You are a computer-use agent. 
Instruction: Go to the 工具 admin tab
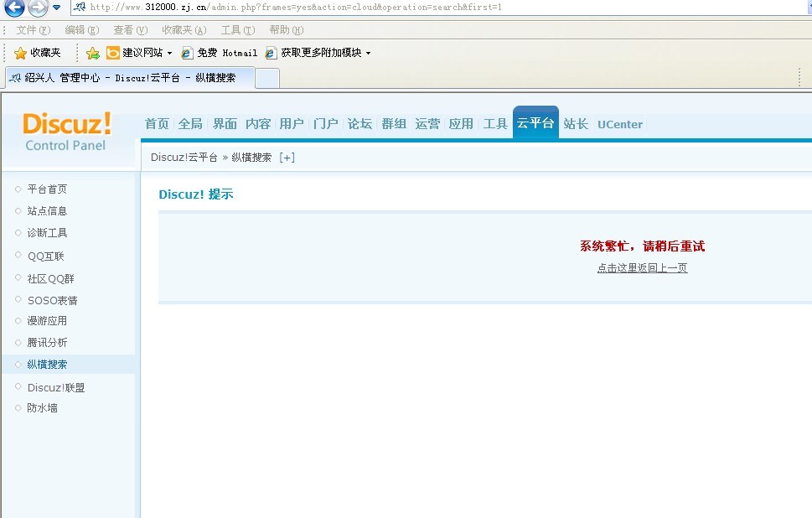coord(495,124)
